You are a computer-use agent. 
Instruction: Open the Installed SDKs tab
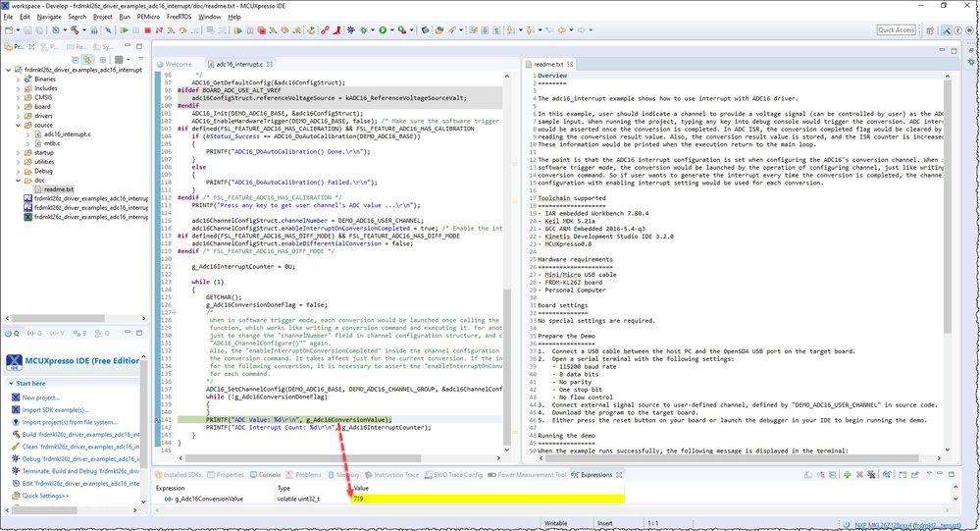tap(179, 475)
